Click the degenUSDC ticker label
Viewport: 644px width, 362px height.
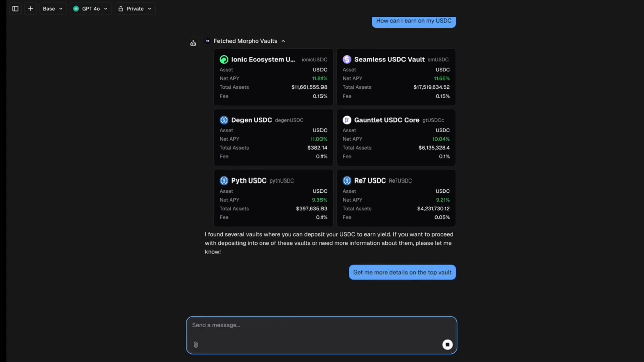pyautogui.click(x=289, y=120)
